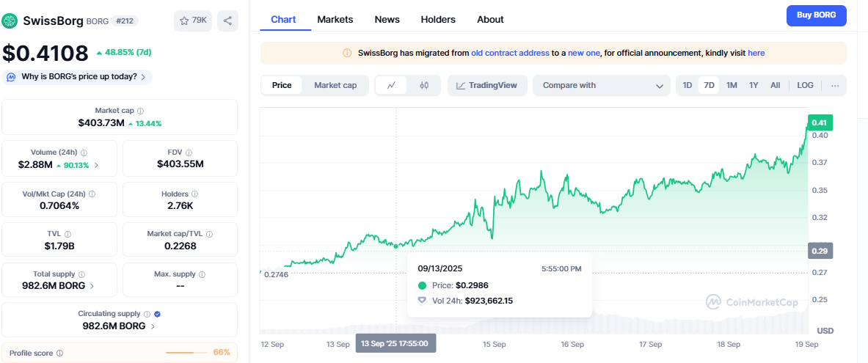The width and height of the screenshot is (868, 363).
Task: Open Why is BORG's price up today
Action: tap(77, 77)
